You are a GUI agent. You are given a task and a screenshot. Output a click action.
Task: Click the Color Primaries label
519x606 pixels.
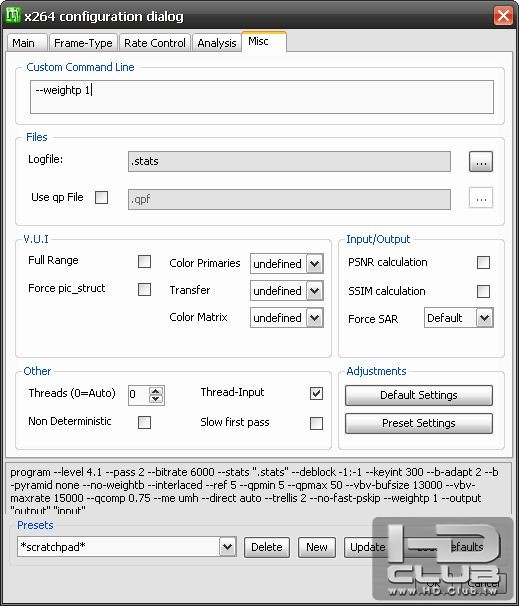(204, 263)
